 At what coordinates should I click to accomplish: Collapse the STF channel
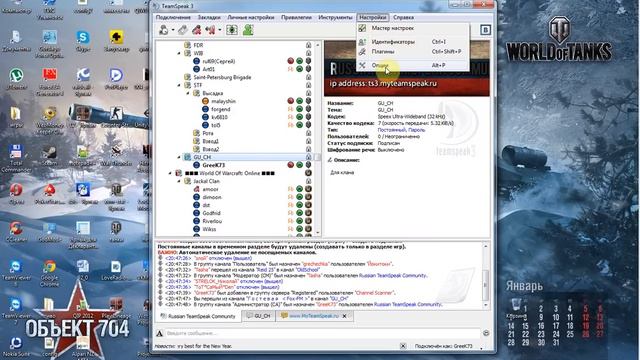[179, 85]
